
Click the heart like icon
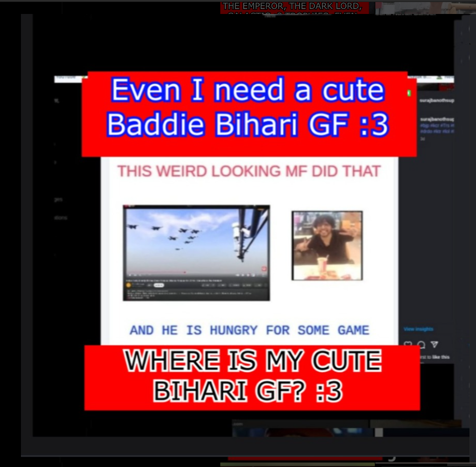coord(408,345)
